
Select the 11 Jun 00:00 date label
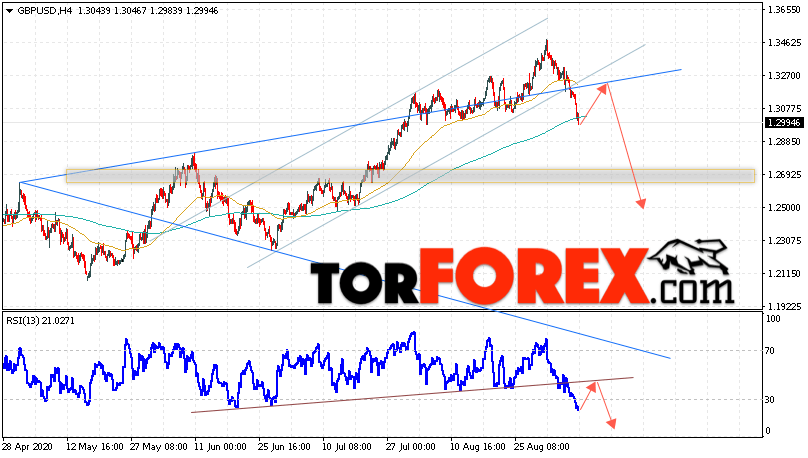click(223, 447)
